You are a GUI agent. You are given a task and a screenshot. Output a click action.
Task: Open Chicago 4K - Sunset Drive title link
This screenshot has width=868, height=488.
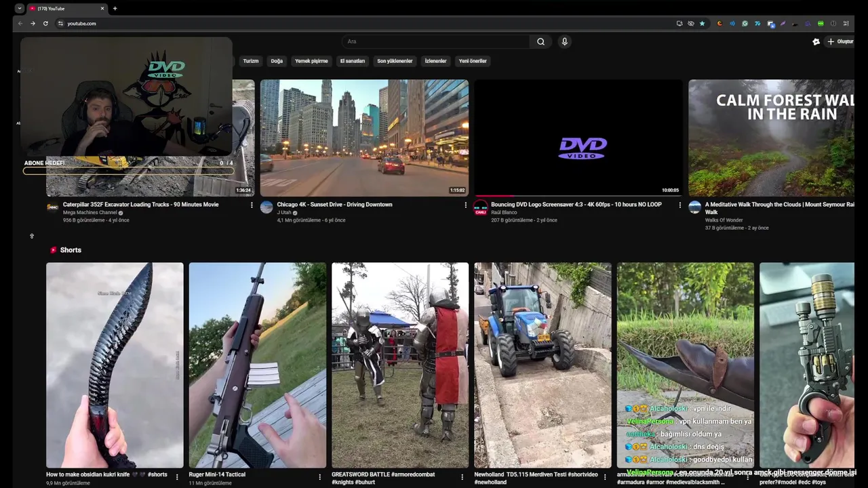click(x=334, y=204)
